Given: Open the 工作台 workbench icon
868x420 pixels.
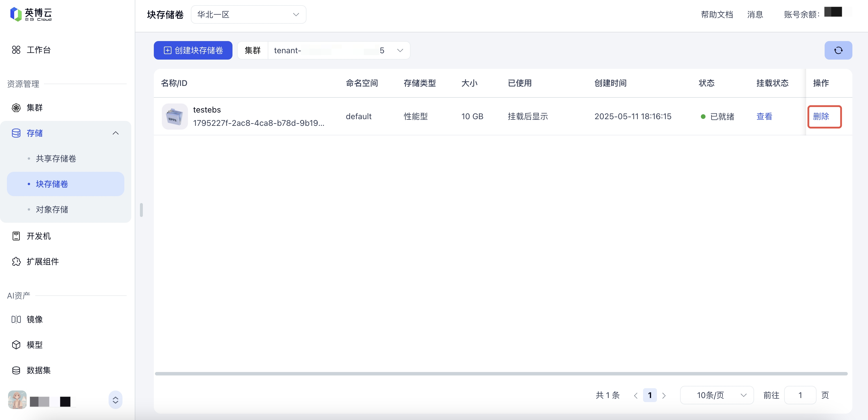Looking at the screenshot, I should coord(16,50).
